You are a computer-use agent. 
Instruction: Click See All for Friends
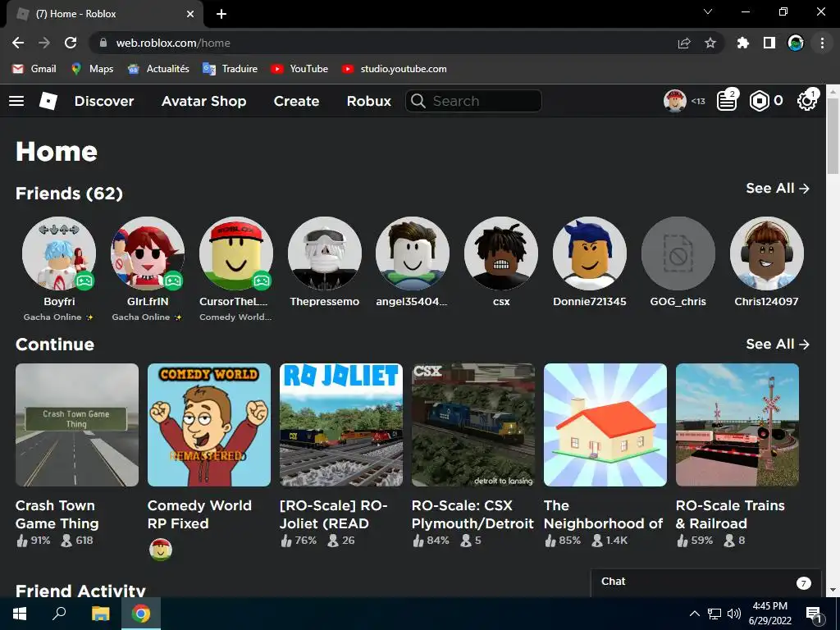[x=778, y=188]
